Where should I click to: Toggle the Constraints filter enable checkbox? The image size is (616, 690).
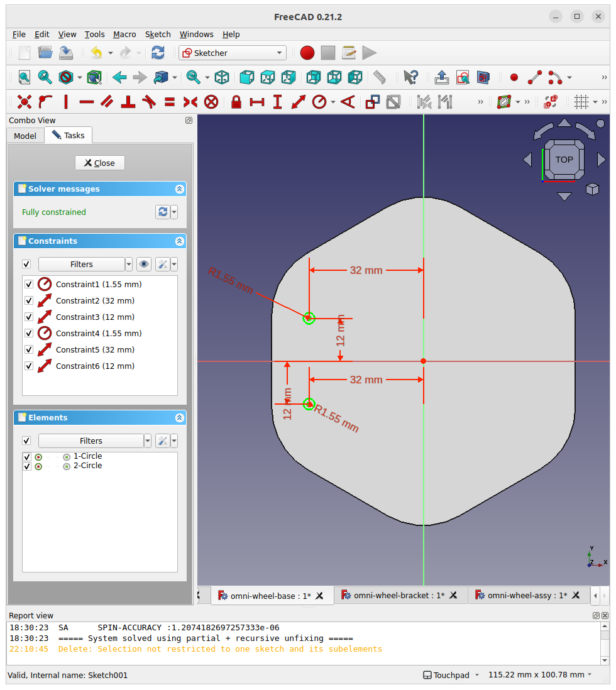tap(26, 264)
